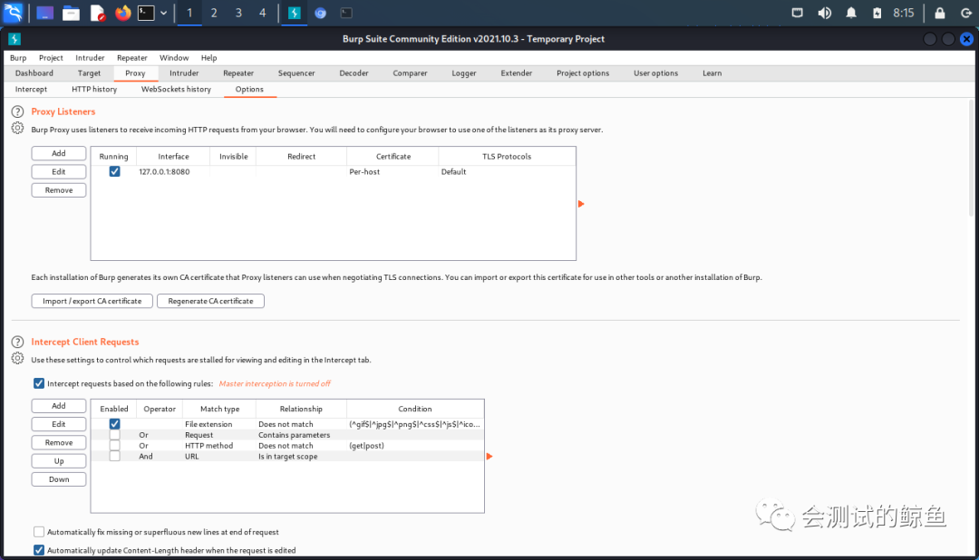Image resolution: width=979 pixels, height=560 pixels.
Task: Click Down button for intercept rules
Action: click(x=59, y=479)
